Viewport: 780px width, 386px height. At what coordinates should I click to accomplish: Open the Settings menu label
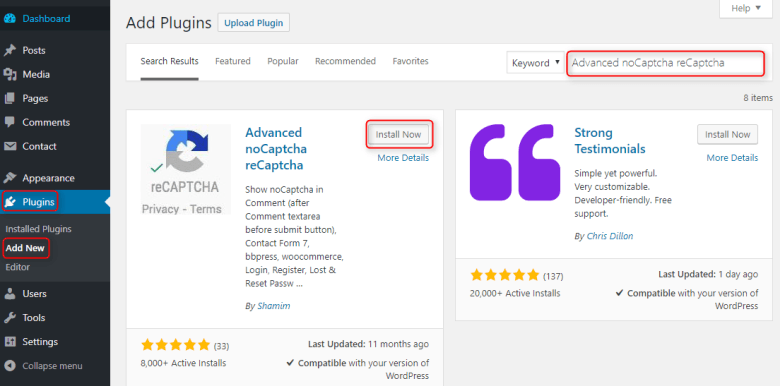(x=40, y=342)
